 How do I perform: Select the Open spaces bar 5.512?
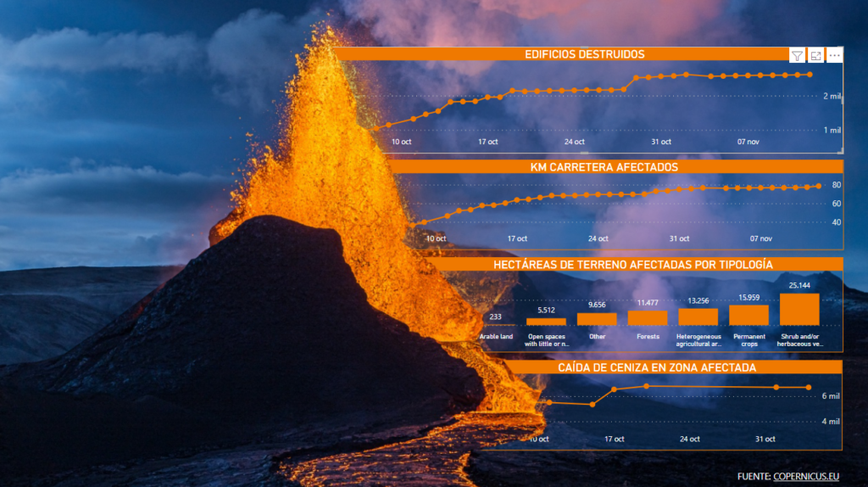point(547,322)
